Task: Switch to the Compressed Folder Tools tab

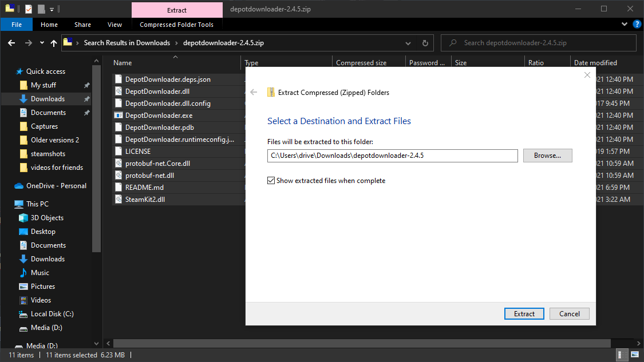Action: 176,25
